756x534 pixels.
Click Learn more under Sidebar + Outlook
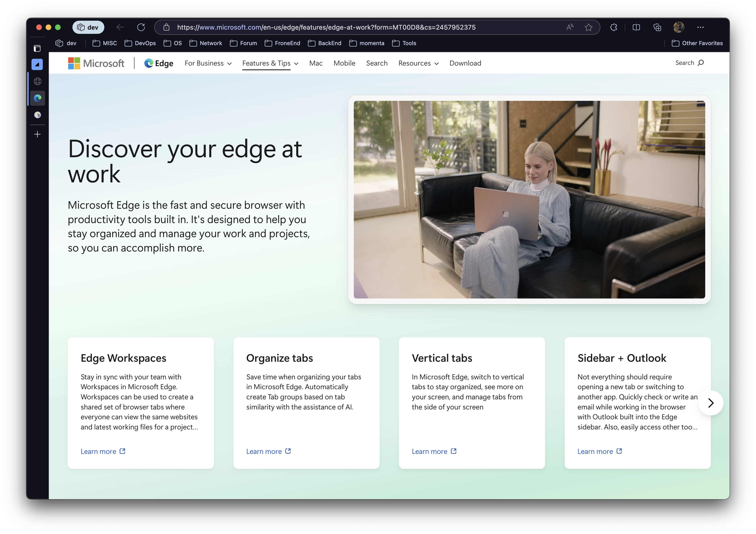pyautogui.click(x=600, y=451)
